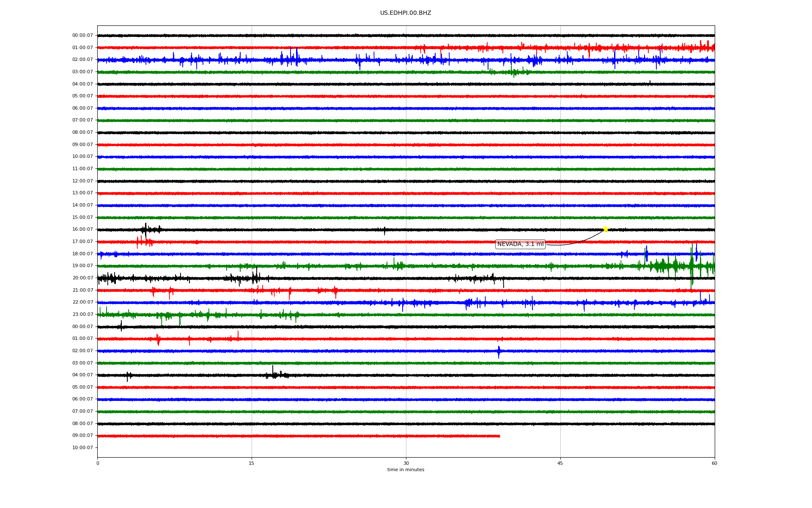Click the 02:00:07 label beside the noisy blue trace

coord(82,60)
